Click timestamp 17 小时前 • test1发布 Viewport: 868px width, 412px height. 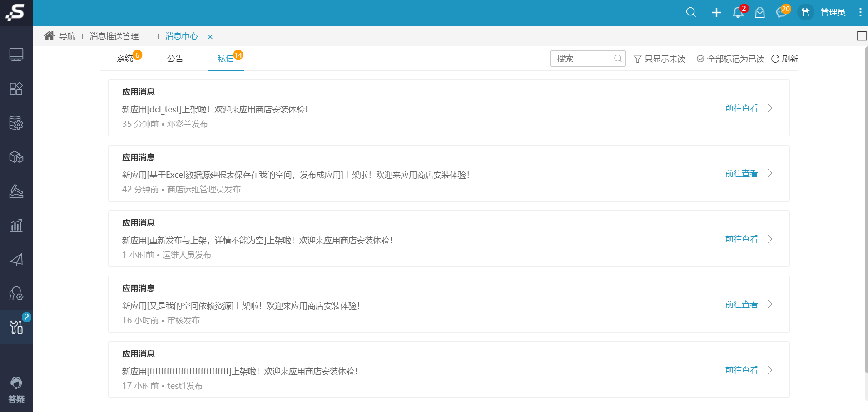pyautogui.click(x=162, y=386)
